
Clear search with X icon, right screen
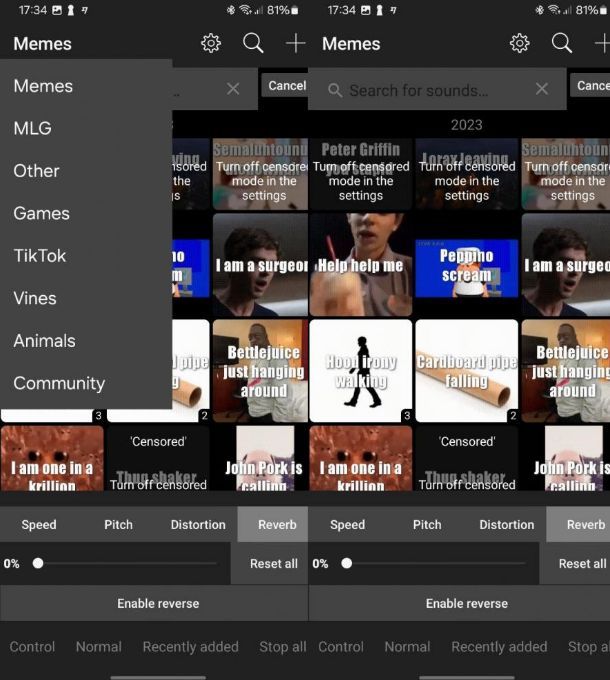pos(541,89)
